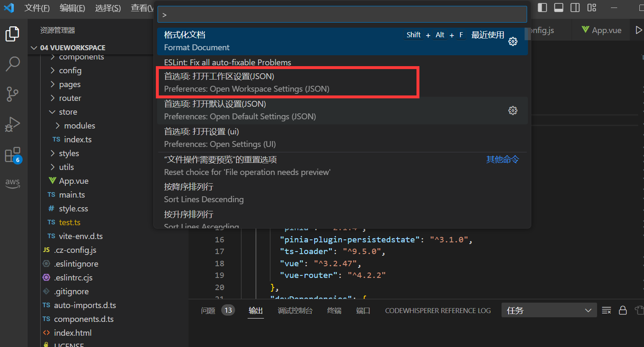Open index.ts in store folder
Image resolution: width=644 pixels, height=347 pixels.
pos(78,139)
